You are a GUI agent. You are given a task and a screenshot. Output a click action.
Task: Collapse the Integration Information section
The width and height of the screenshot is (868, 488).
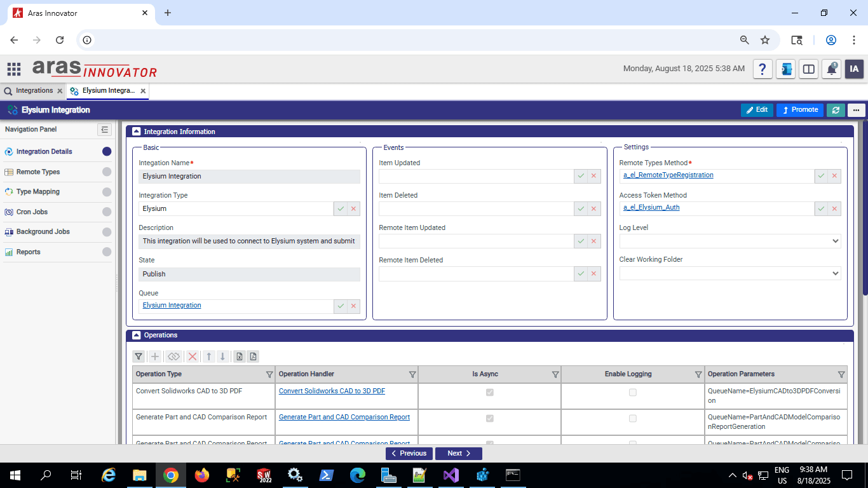pos(136,132)
